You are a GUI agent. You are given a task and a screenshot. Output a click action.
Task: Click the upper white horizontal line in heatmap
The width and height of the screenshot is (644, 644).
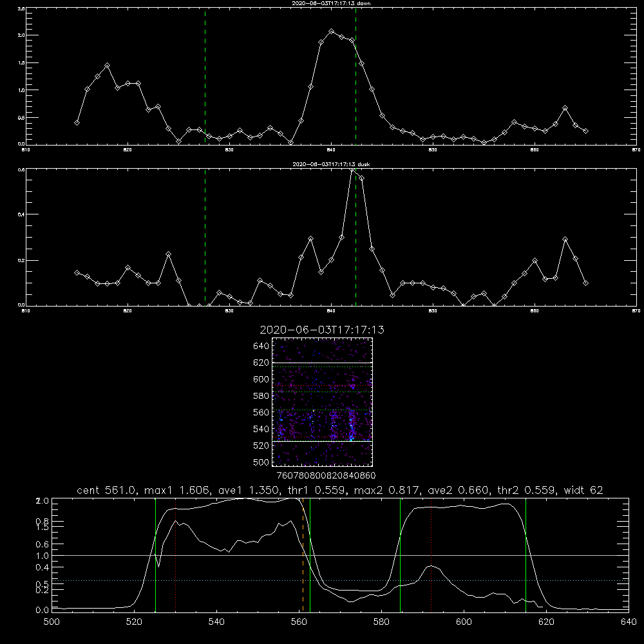322,363
